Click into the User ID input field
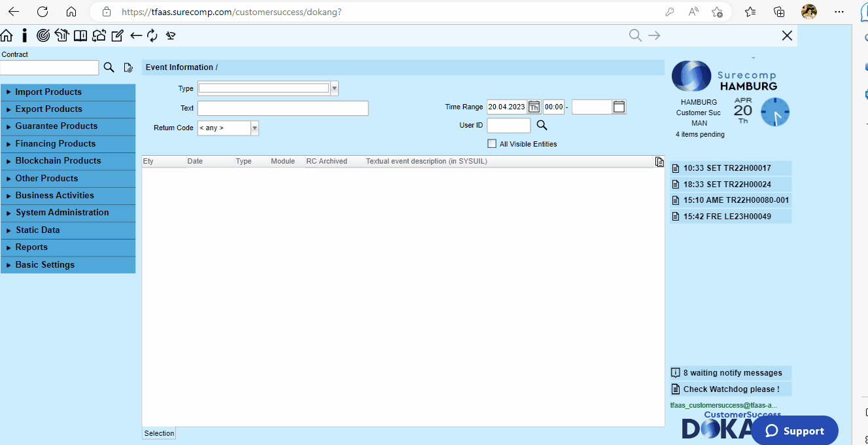The height and width of the screenshot is (445, 868). (509, 126)
